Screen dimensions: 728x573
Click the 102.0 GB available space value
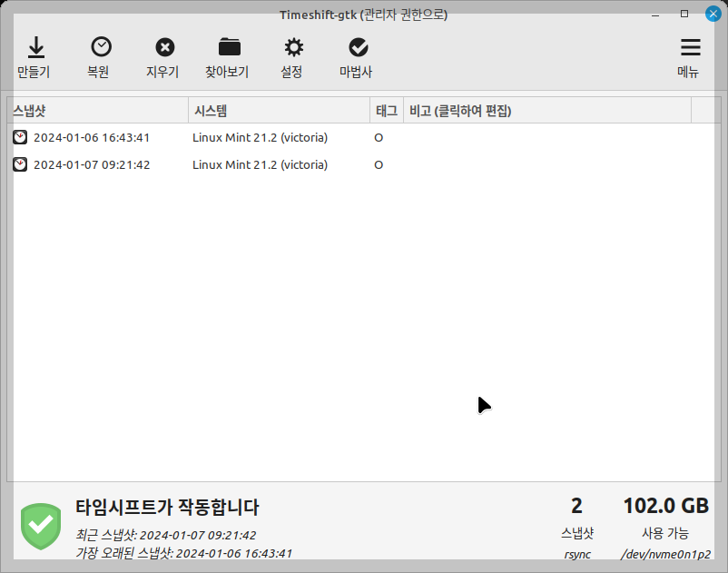[665, 506]
